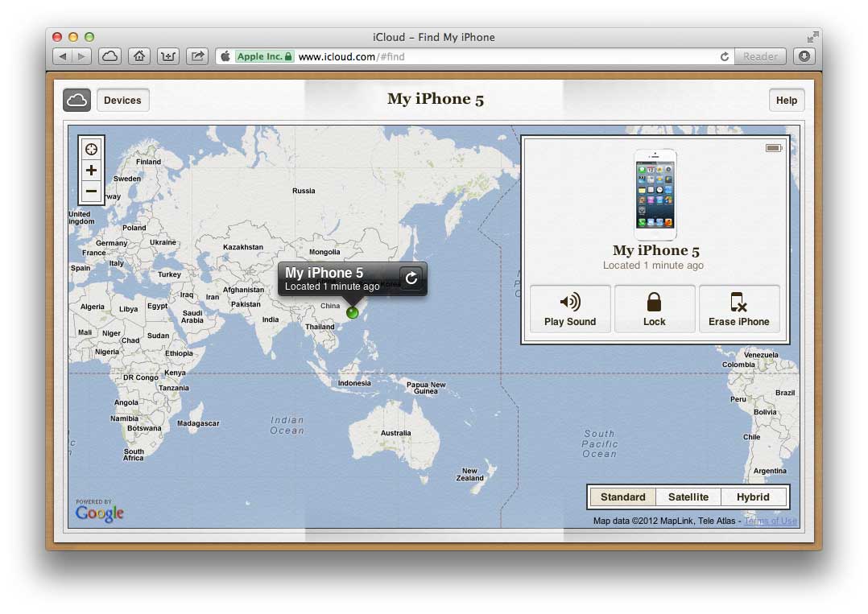Click the Safari share button
Viewport: 868px width, 614px height.
[197, 56]
